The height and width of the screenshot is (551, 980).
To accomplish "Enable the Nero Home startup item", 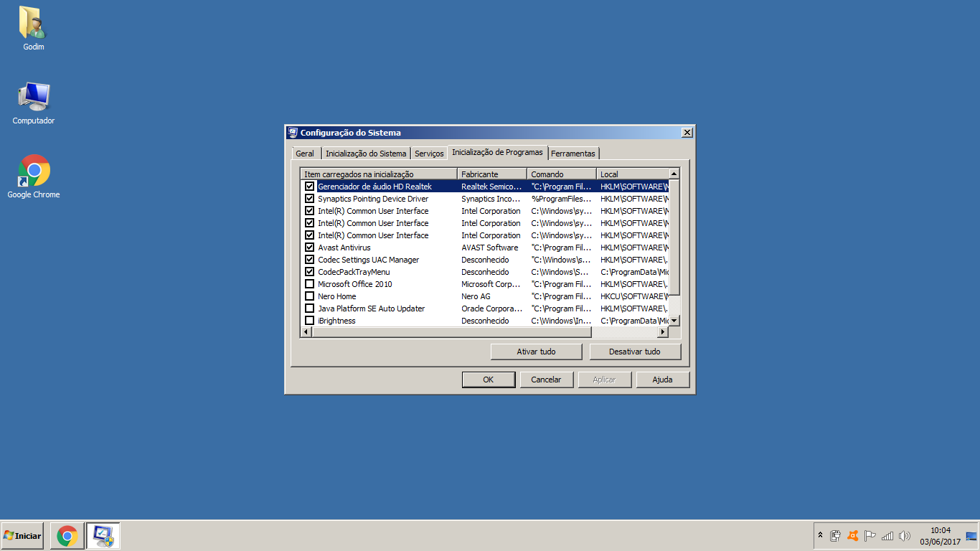I will (x=310, y=296).
